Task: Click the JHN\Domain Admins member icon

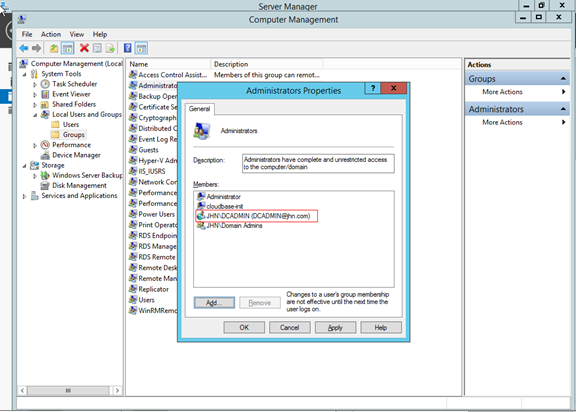Action: click(201, 225)
